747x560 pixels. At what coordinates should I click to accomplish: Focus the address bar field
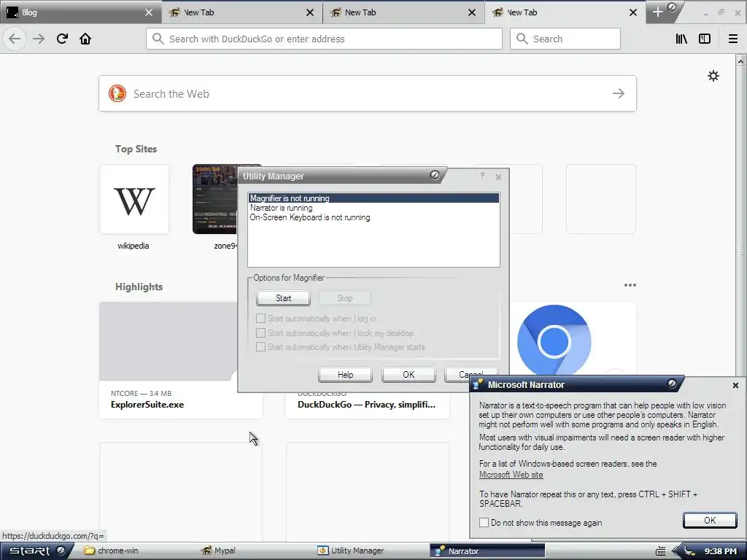[x=324, y=39]
